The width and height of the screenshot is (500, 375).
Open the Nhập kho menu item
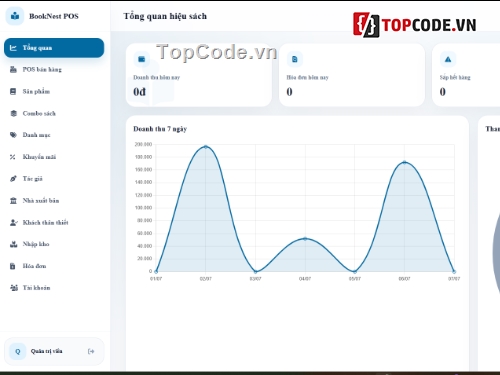pos(54,244)
